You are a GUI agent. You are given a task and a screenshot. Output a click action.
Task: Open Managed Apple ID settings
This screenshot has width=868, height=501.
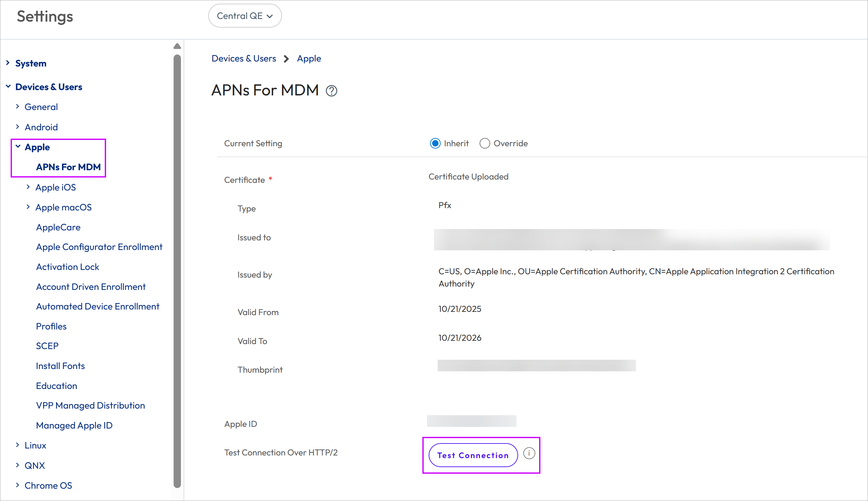tap(74, 426)
